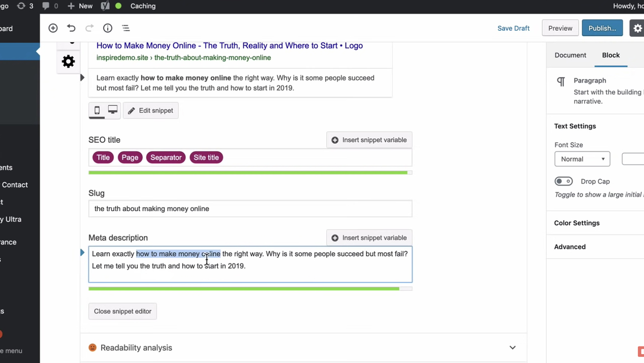Open the Font Size dropdown
Screen dimensions: 644x363
point(582,159)
